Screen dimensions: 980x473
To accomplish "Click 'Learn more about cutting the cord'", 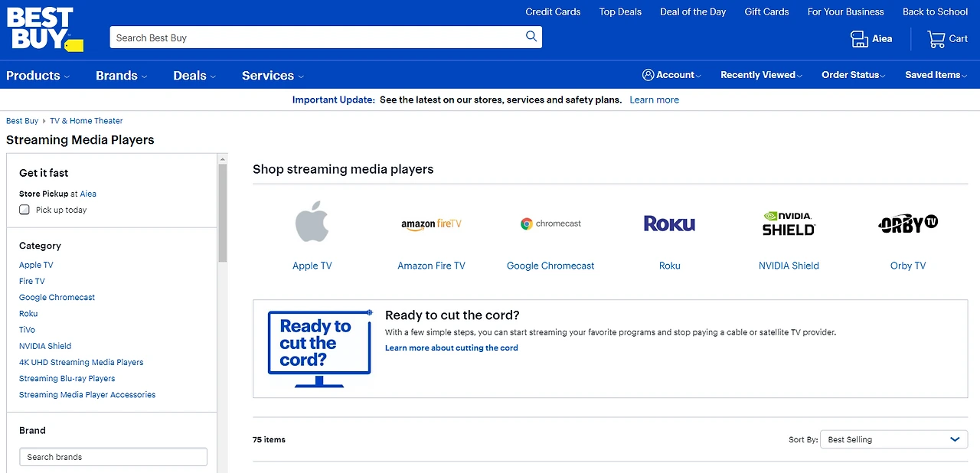I will (451, 347).
